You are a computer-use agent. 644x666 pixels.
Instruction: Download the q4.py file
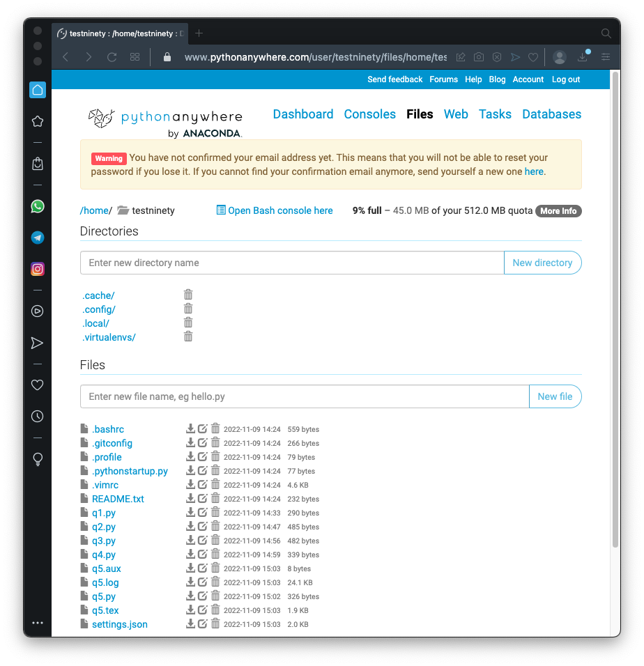click(190, 554)
